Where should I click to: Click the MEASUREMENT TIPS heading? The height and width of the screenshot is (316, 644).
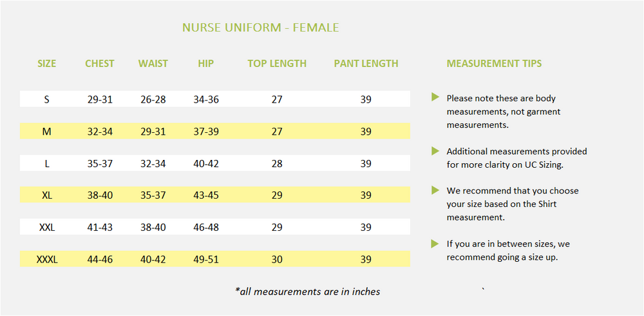[494, 64]
